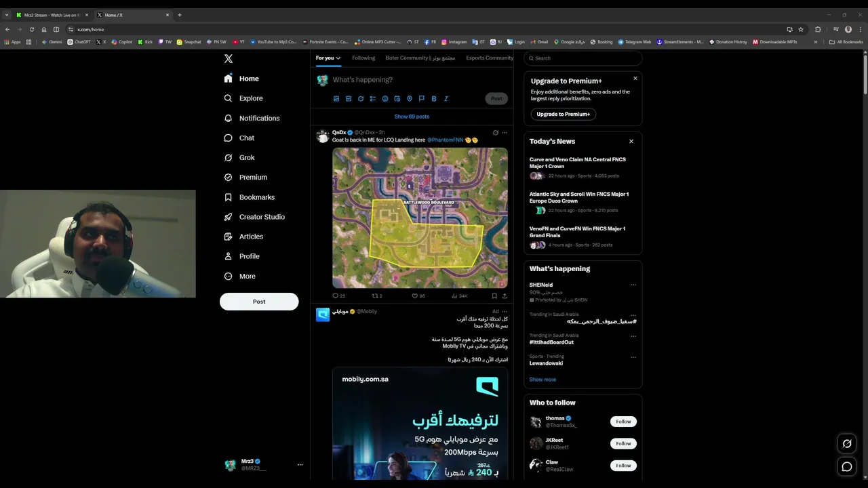Schedule the post with calendar icon
The image size is (868, 488).
click(x=397, y=99)
